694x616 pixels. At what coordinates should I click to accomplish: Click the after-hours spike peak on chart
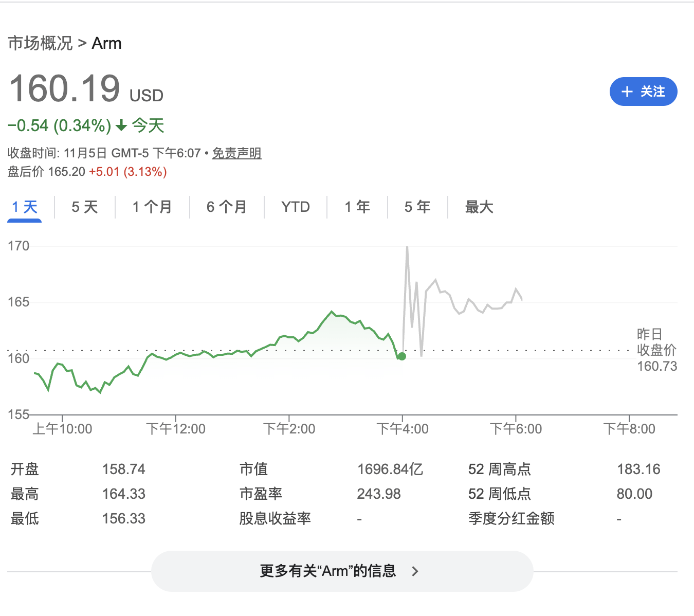click(407, 248)
